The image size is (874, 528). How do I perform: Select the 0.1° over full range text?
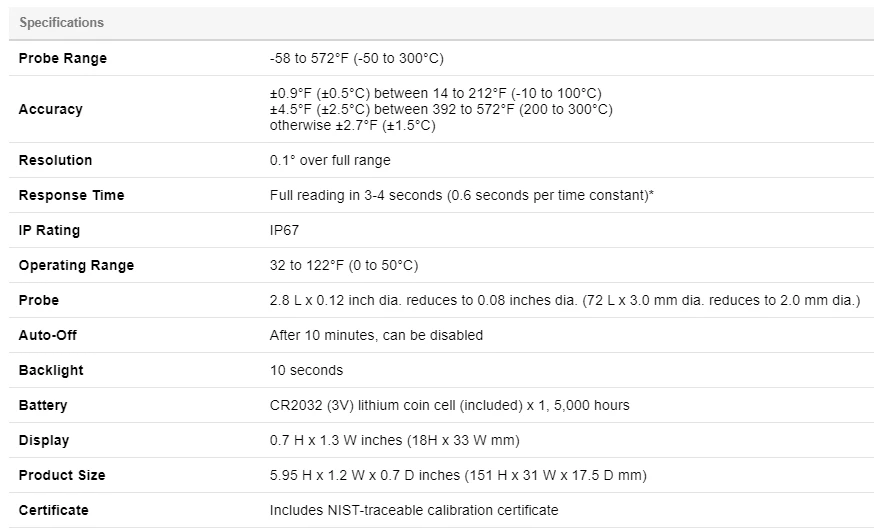pyautogui.click(x=330, y=160)
